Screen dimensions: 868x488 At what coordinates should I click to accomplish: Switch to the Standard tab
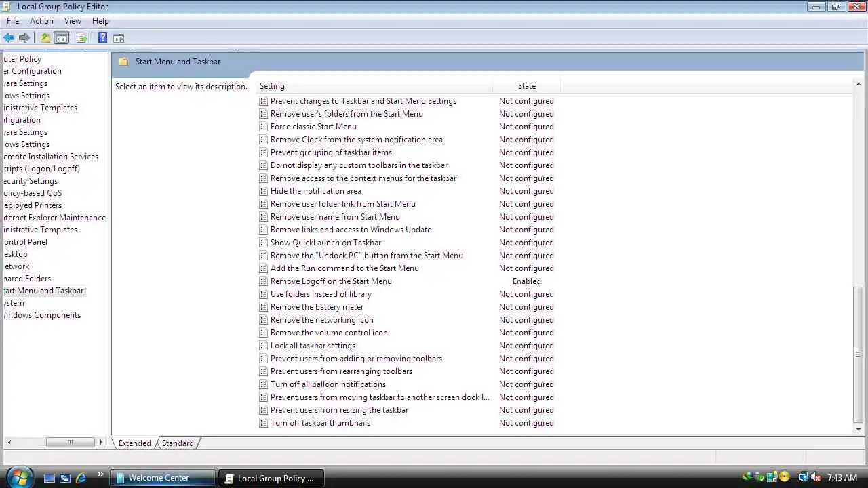[x=178, y=443]
